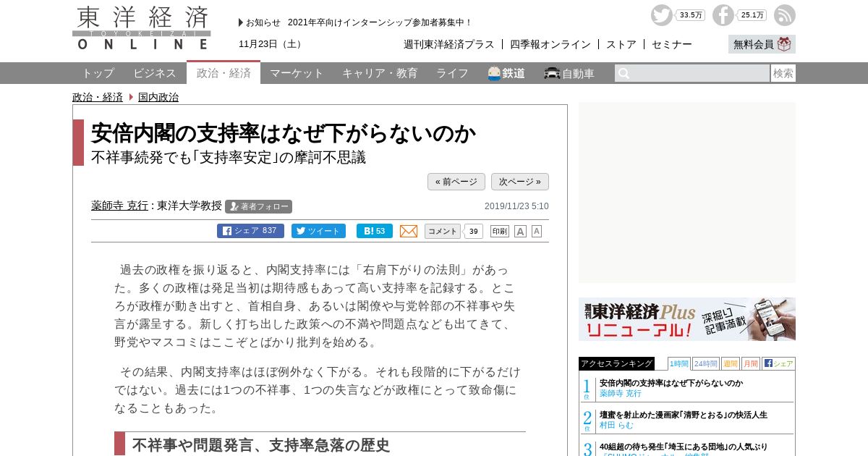This screenshot has height=456, width=868.
Task: Open ranking article 壇蜜を射止めた漫画家
Action: tap(684, 415)
